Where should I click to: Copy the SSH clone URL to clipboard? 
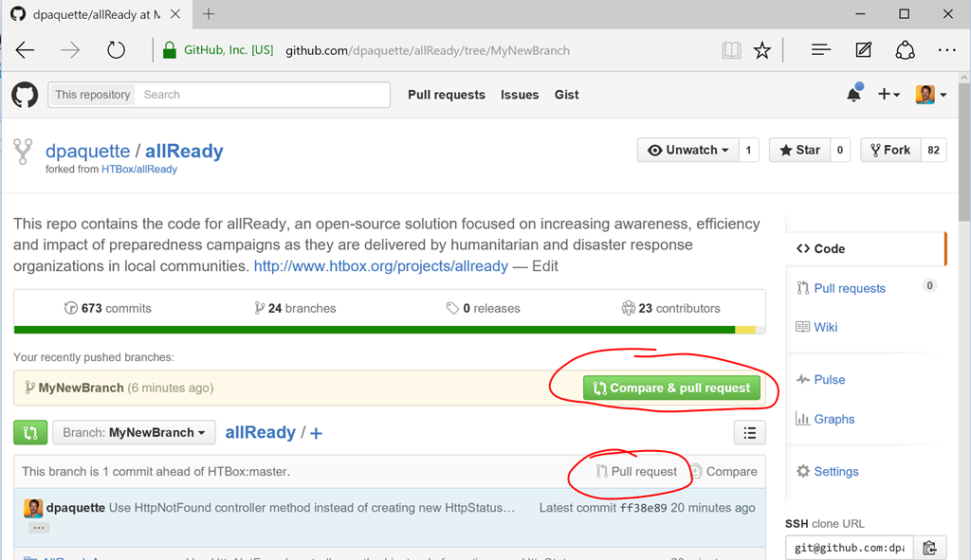(x=929, y=548)
